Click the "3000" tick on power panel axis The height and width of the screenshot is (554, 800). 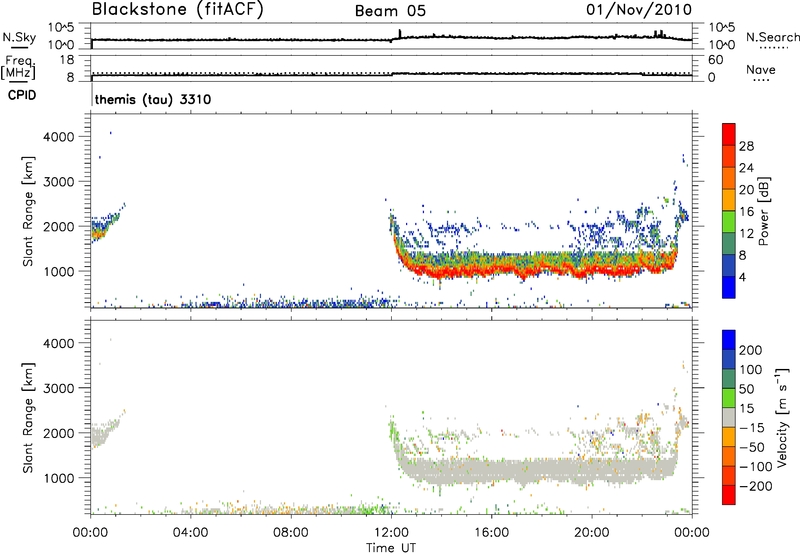coord(59,182)
